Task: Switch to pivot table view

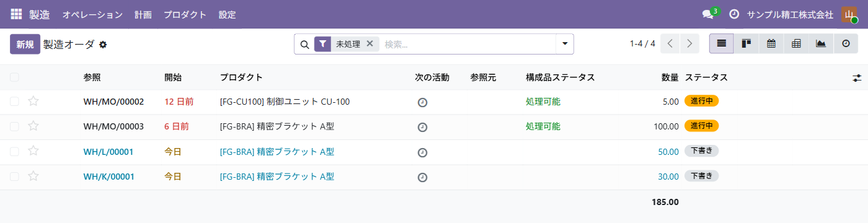Action: pos(796,43)
